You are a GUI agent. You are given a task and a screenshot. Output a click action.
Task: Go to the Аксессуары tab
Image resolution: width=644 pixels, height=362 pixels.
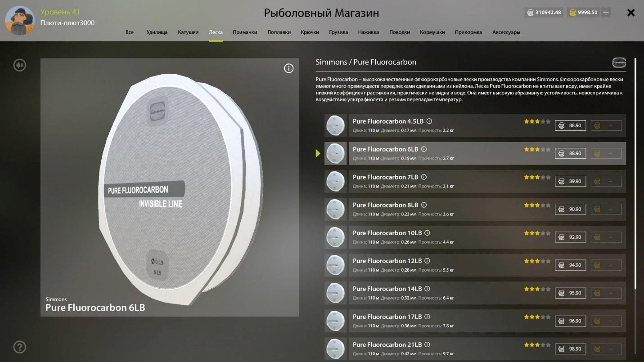506,32
